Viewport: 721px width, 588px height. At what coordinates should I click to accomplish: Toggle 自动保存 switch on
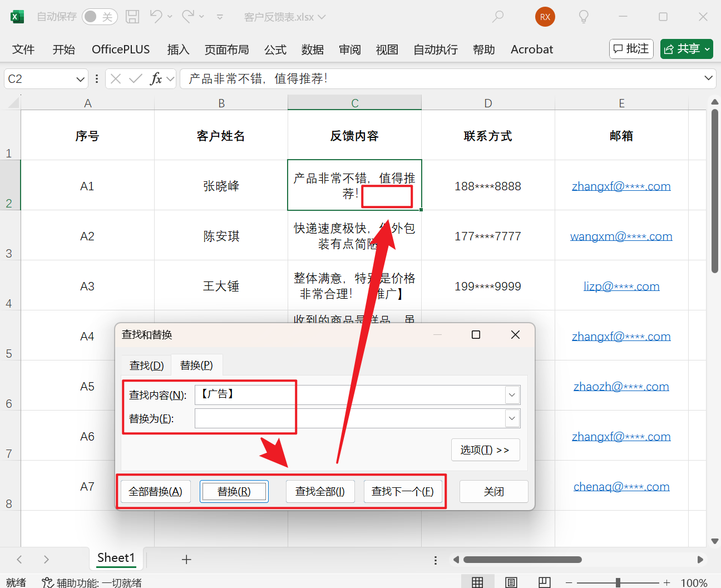coord(99,17)
